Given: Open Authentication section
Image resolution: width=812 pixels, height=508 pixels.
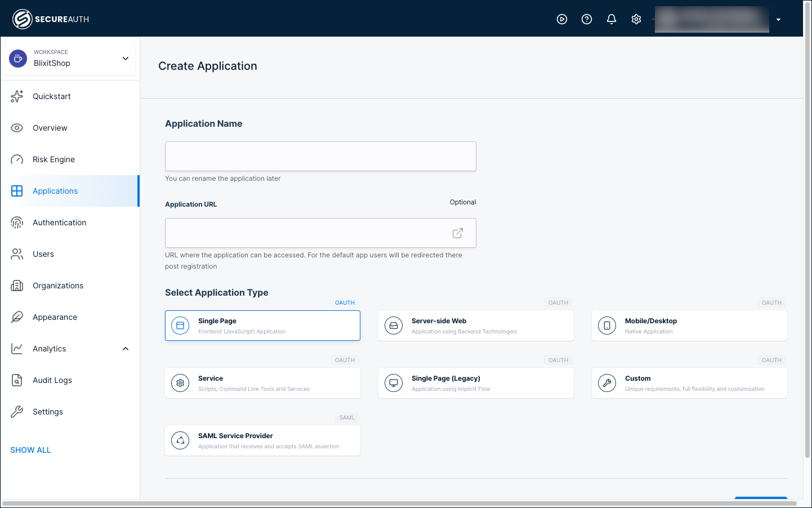Looking at the screenshot, I should (x=70, y=222).
